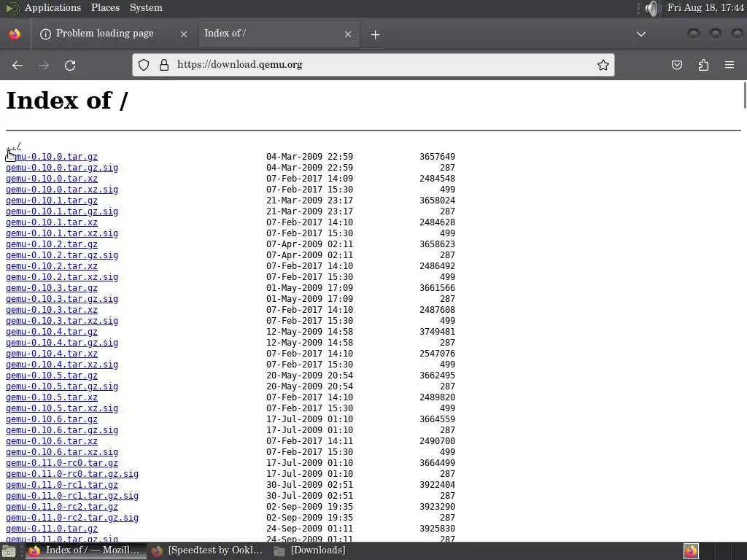Close the Problem loading page tab
Viewport: 747px width, 560px height.
184,34
